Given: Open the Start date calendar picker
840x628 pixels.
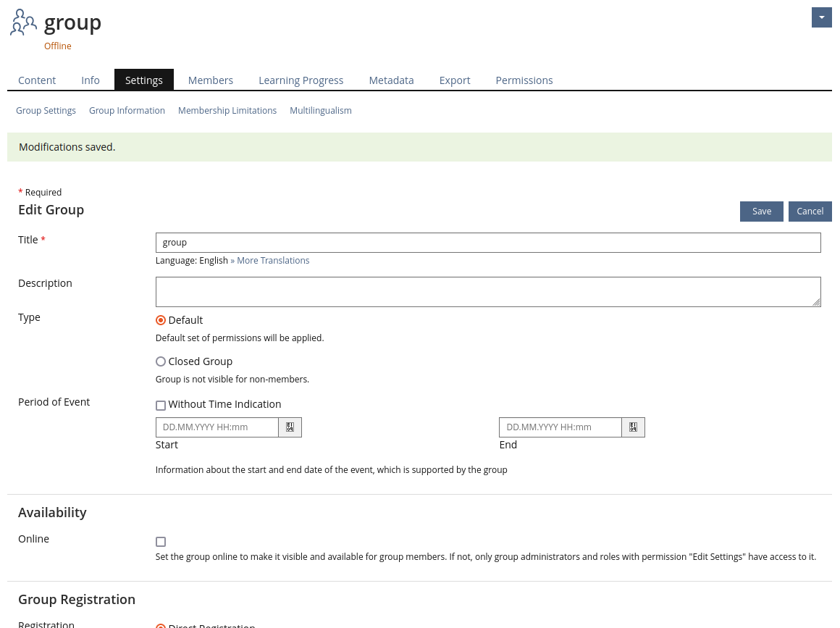Looking at the screenshot, I should [290, 427].
